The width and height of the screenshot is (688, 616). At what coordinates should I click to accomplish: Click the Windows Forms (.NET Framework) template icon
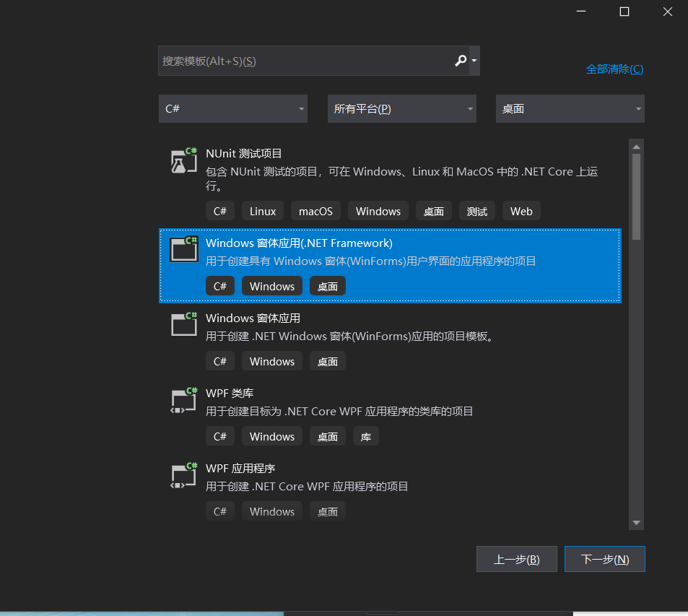pyautogui.click(x=184, y=249)
